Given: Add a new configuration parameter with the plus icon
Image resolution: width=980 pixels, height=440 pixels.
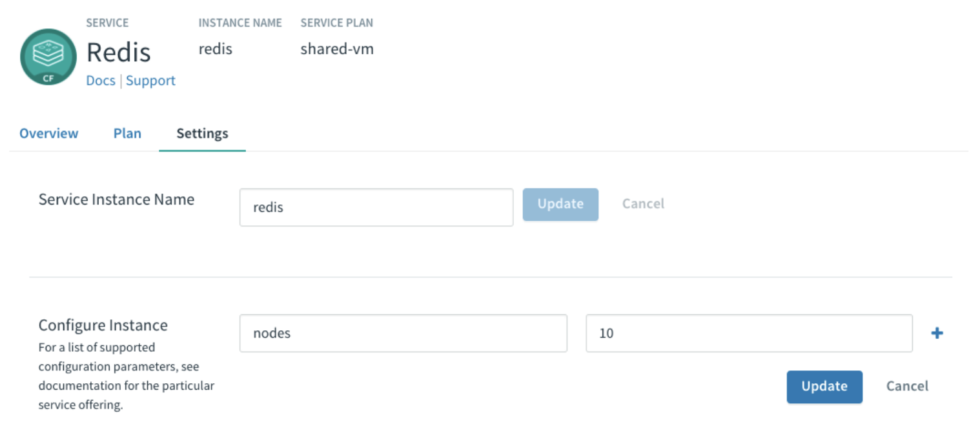Looking at the screenshot, I should tap(937, 333).
